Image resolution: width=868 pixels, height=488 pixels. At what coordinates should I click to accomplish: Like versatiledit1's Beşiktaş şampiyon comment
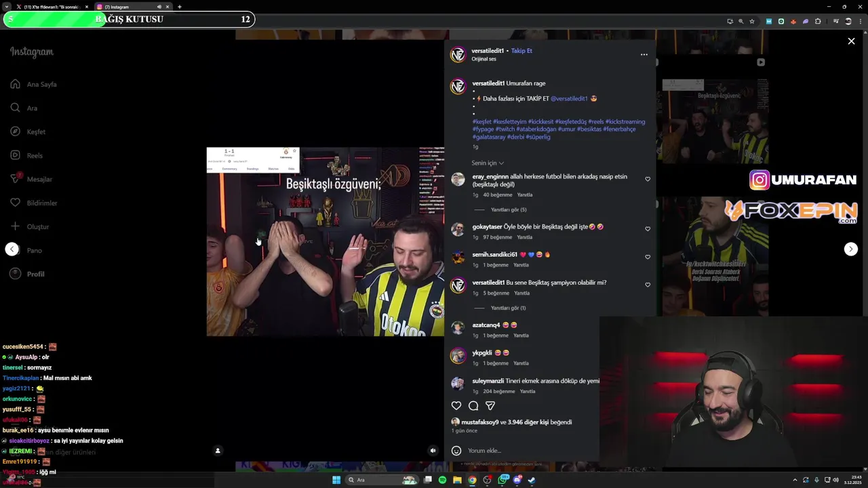648,285
